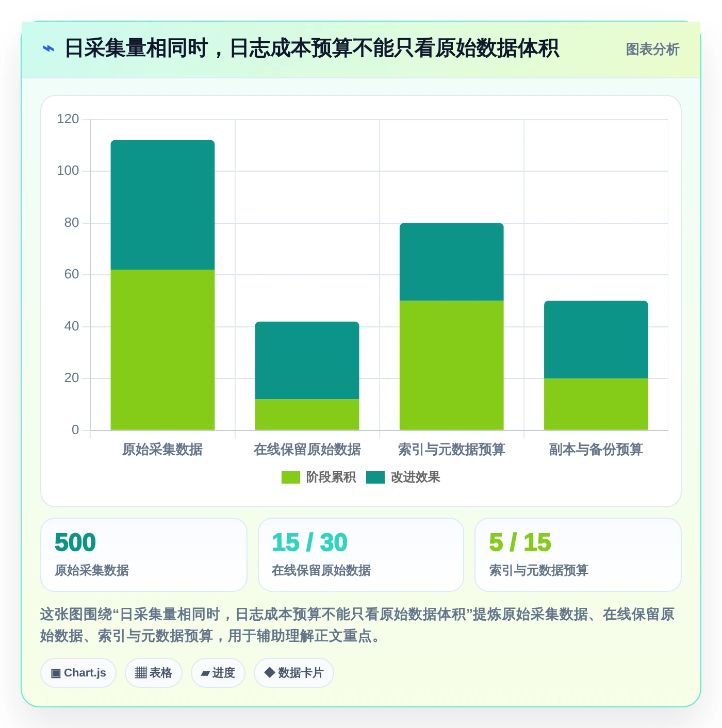
Task: Click the y-axis value 120
Action: (x=68, y=119)
